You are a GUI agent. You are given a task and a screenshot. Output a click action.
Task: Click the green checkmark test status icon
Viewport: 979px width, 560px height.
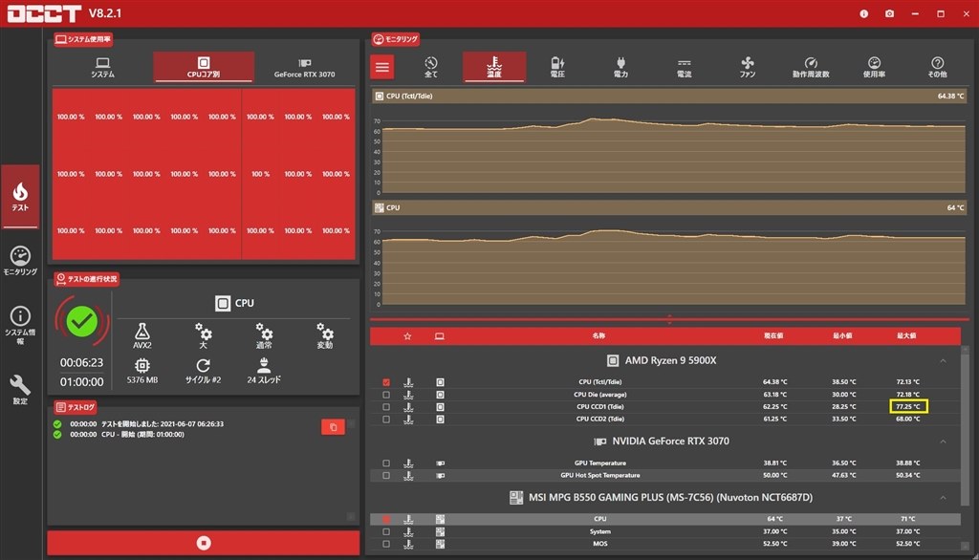[x=82, y=321]
